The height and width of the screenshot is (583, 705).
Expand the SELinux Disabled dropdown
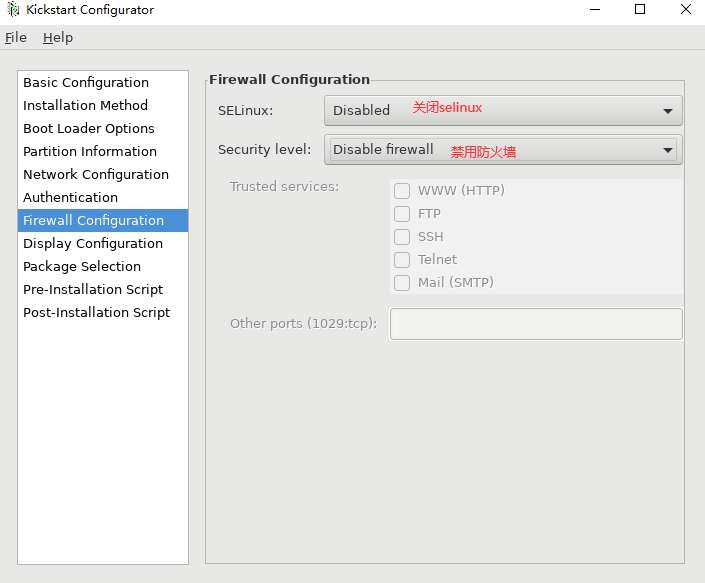coord(503,111)
